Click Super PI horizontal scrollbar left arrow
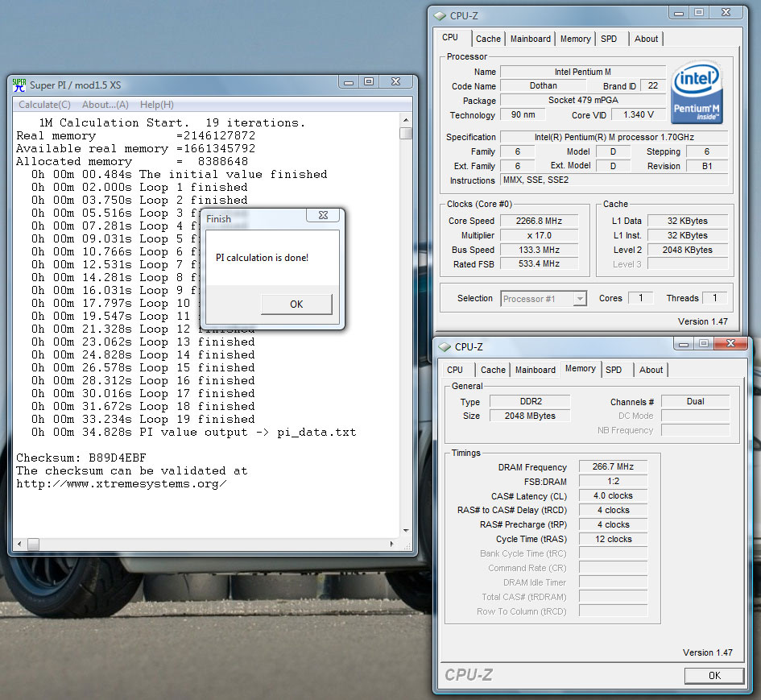 pos(19,545)
